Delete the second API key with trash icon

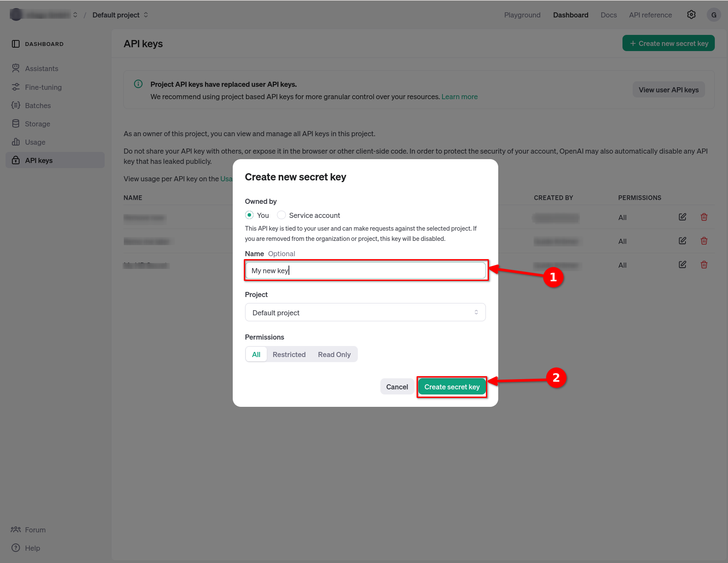704,241
